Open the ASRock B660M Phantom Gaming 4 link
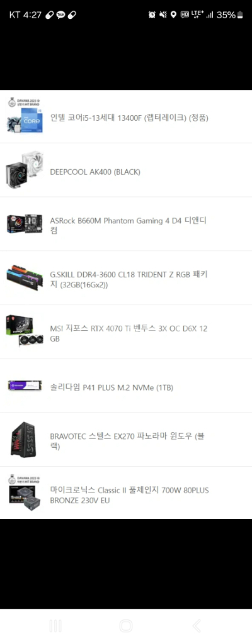 tap(128, 226)
